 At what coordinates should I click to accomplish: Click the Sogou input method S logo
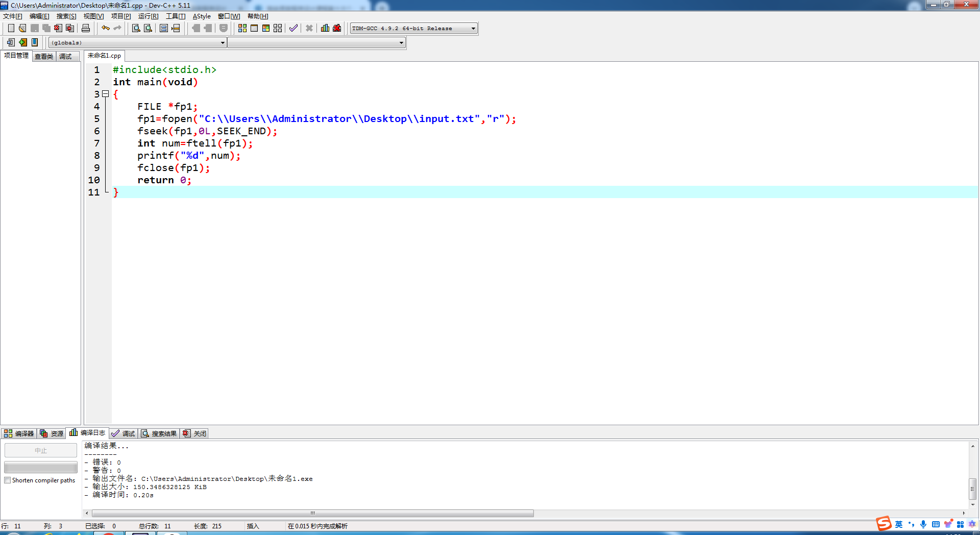pos(884,524)
